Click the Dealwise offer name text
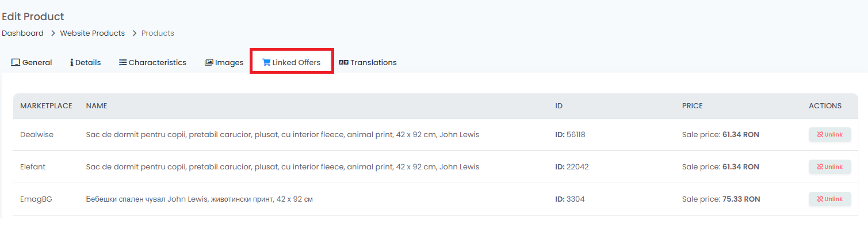This screenshot has height=227, width=868. 282,134
